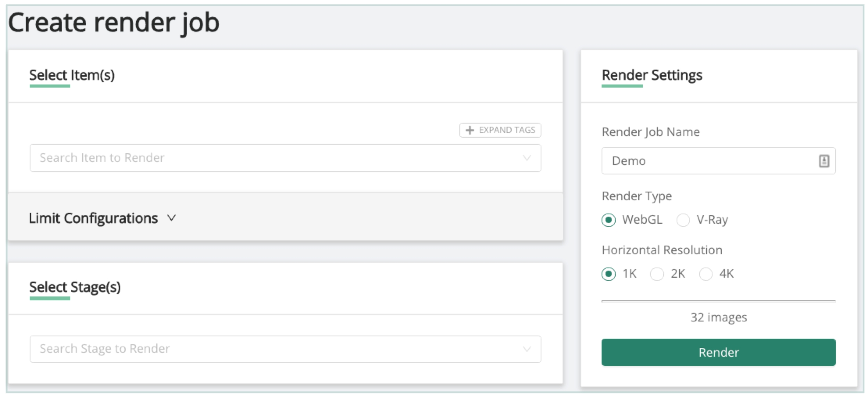
Task: Click the 32 images count label
Action: [x=718, y=317]
